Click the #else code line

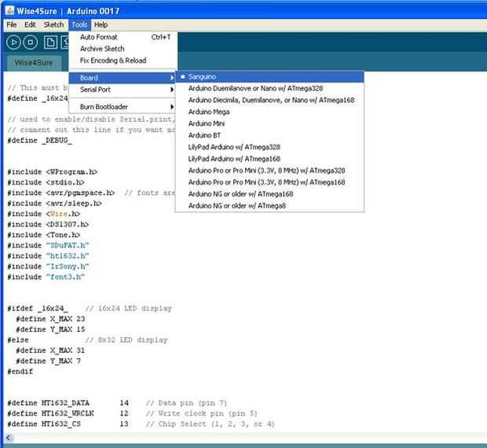(x=87, y=340)
